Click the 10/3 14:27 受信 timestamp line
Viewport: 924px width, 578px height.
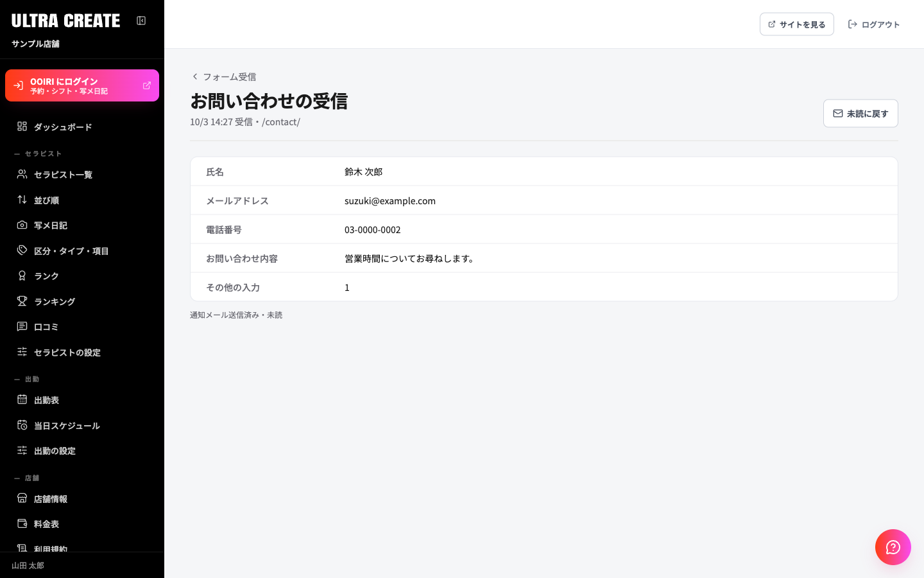pos(245,122)
